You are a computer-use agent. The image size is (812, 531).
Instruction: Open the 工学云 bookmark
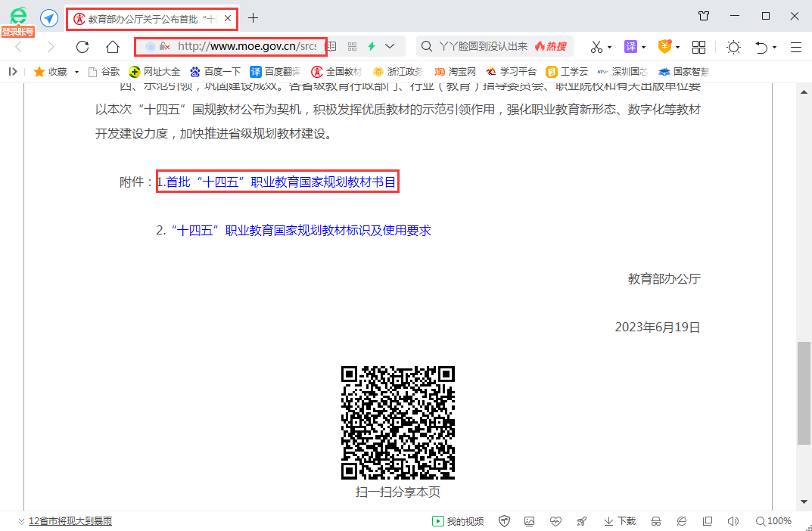[567, 72]
